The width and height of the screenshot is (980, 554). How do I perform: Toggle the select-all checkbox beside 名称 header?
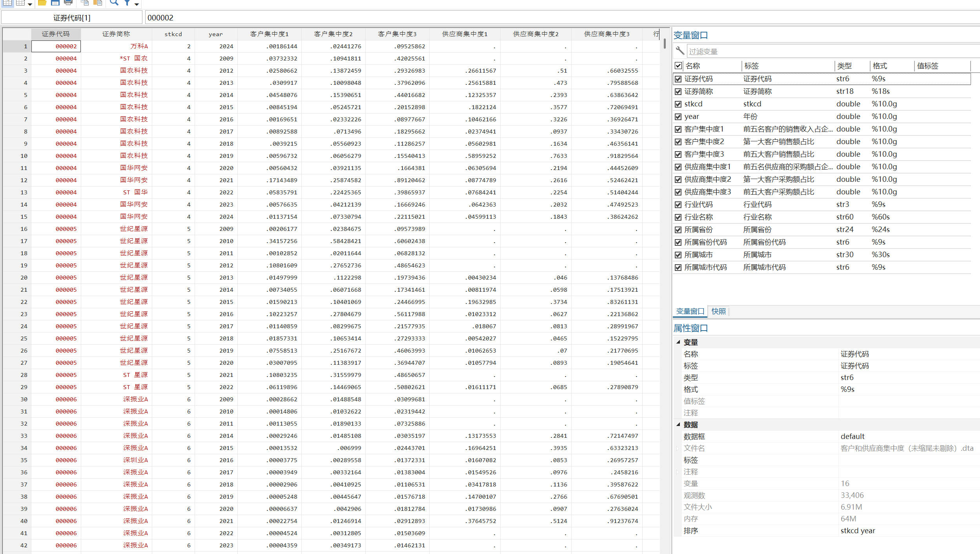(x=678, y=66)
